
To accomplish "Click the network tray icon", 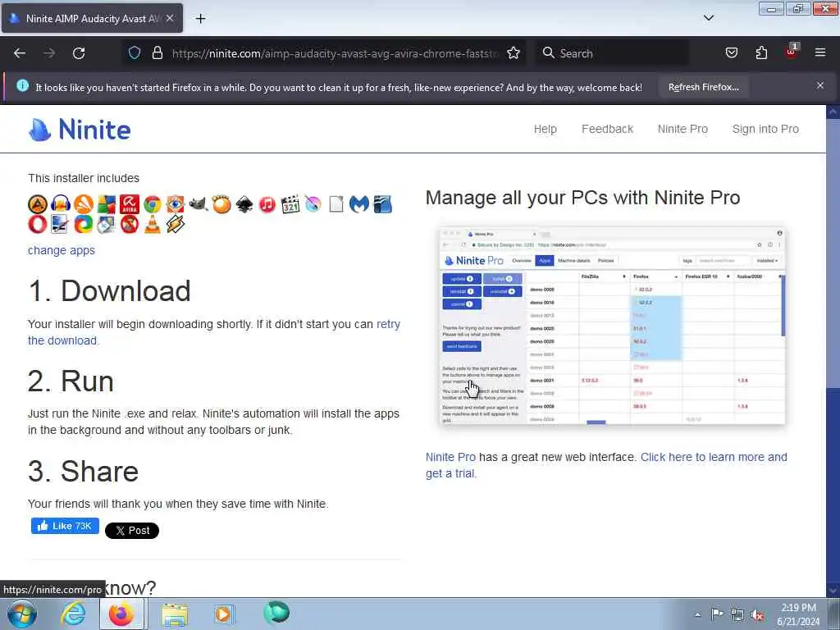I will click(737, 615).
